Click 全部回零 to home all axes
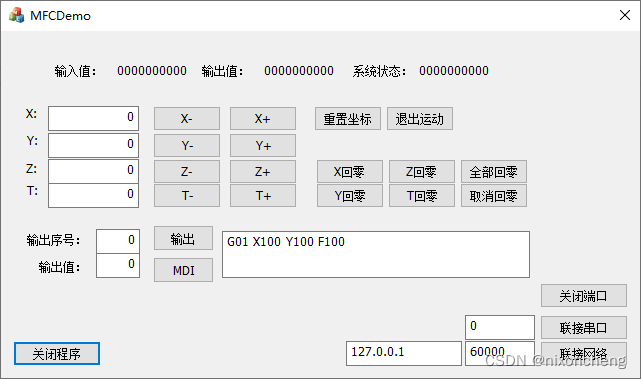The height and width of the screenshot is (379, 641). click(x=494, y=171)
